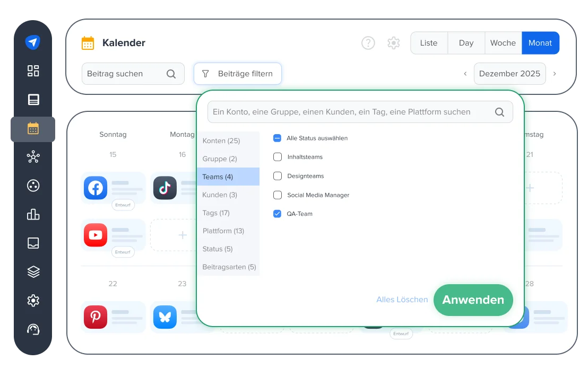
Task: Select the YouTube draft post
Action: pyautogui.click(x=96, y=235)
